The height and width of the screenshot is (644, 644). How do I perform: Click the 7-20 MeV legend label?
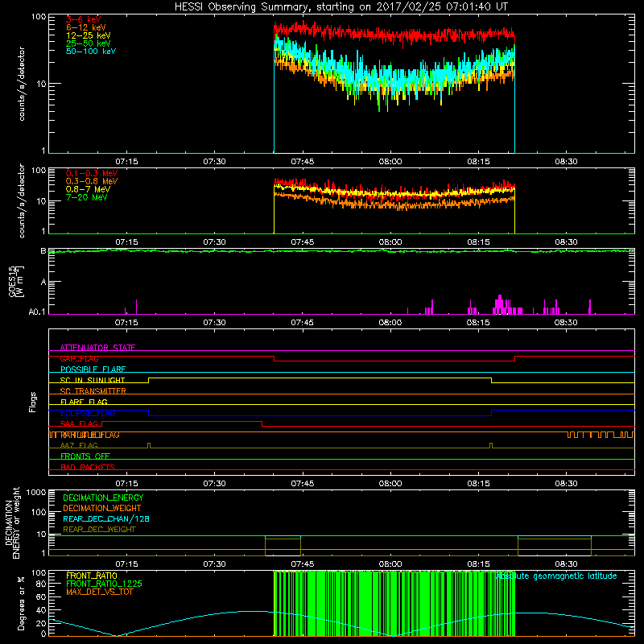(x=87, y=197)
